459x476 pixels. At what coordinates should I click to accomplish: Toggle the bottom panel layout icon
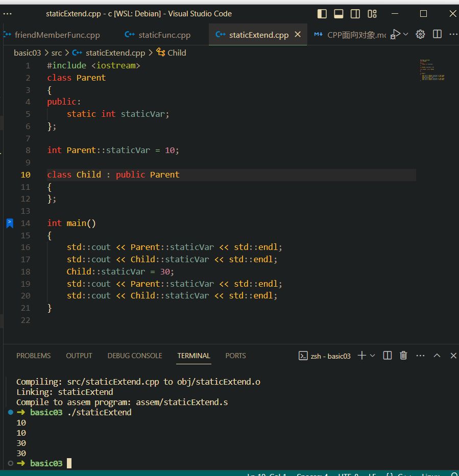click(339, 14)
